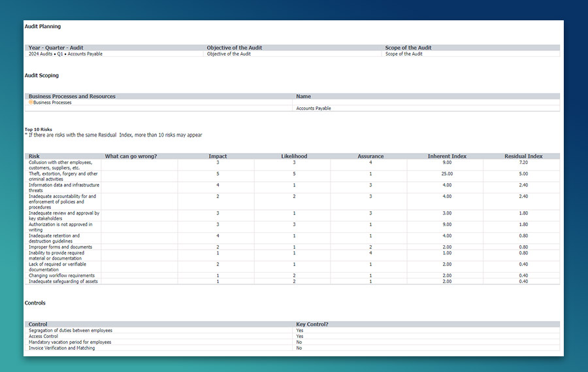Click 'Business Processes and Resources' column header
The height and width of the screenshot is (372, 588).
72,97
